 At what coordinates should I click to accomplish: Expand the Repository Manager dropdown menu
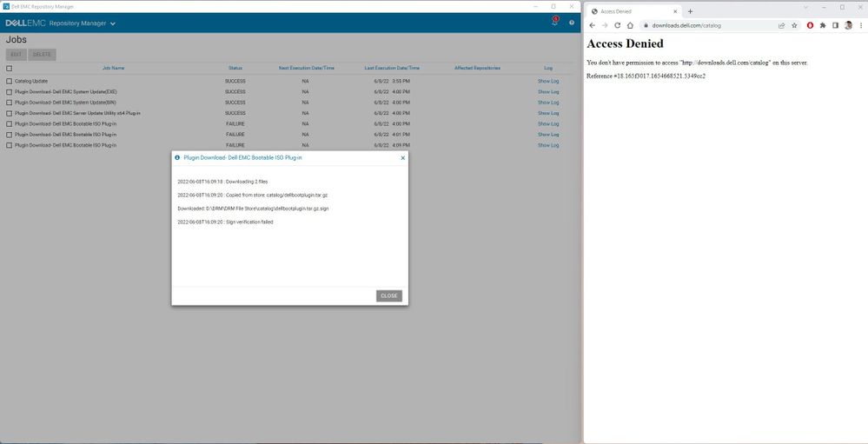(113, 23)
